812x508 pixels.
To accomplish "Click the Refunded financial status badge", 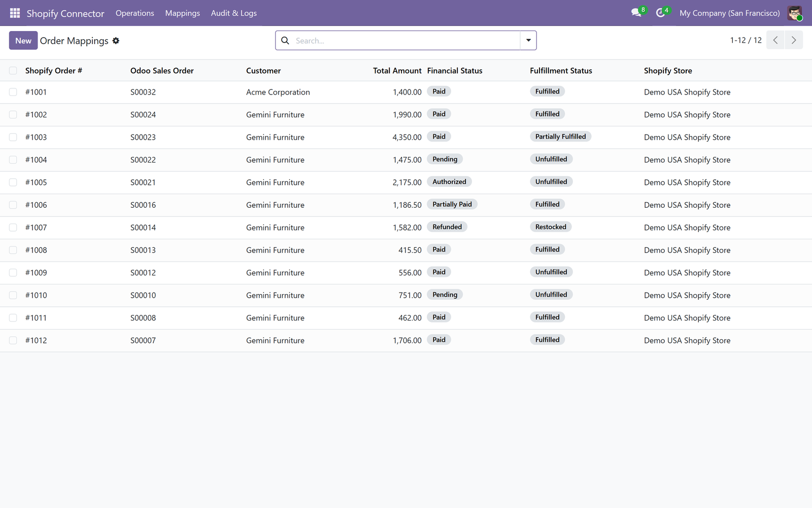I will point(447,227).
